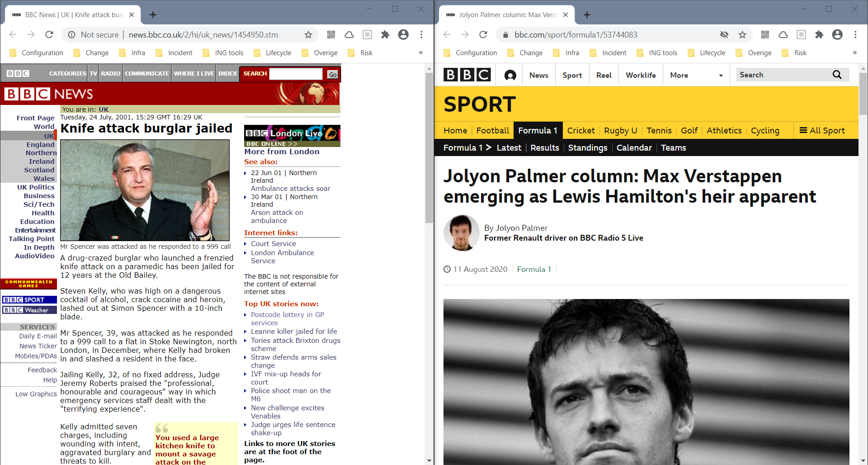
Task: Open a new tab in the right browser
Action: [x=587, y=15]
